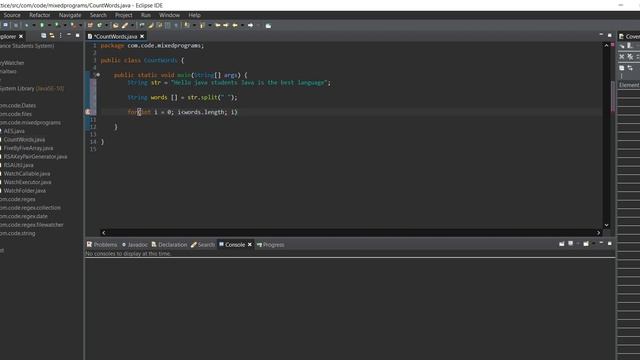This screenshot has width=640, height=360.
Task: Open AES.java in Package Explorer
Action: click(x=14, y=131)
